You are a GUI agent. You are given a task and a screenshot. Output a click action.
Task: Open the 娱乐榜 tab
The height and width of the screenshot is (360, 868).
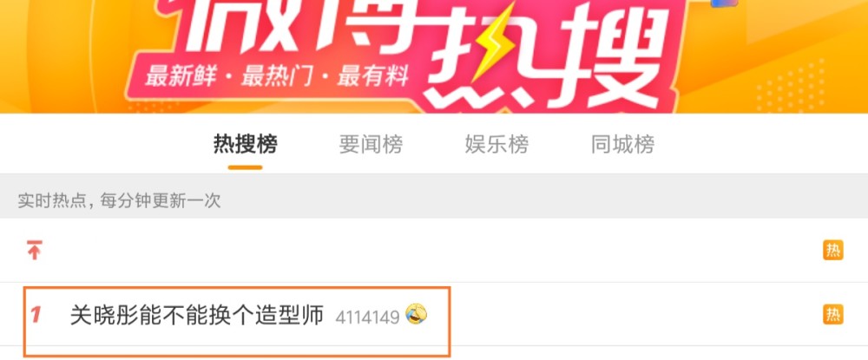[496, 145]
